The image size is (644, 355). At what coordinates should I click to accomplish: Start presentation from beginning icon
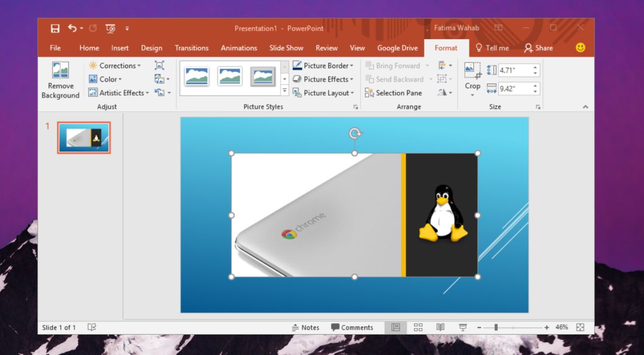coord(110,28)
